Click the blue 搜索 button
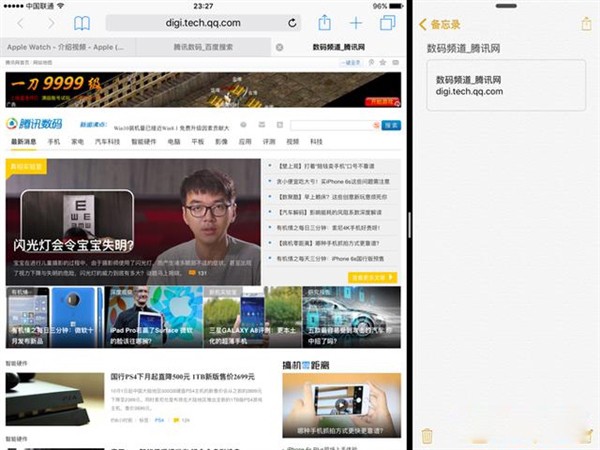The width and height of the screenshot is (600, 450). (x=391, y=125)
